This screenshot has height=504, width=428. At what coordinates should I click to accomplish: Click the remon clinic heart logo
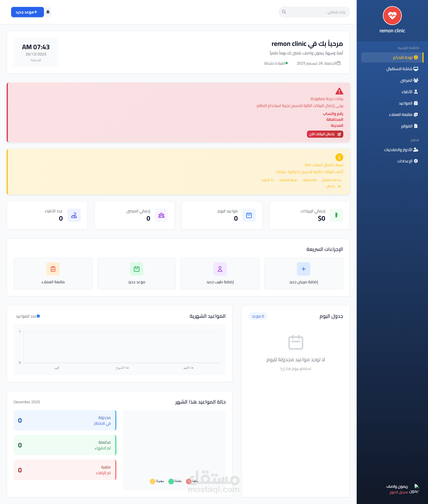tap(392, 16)
